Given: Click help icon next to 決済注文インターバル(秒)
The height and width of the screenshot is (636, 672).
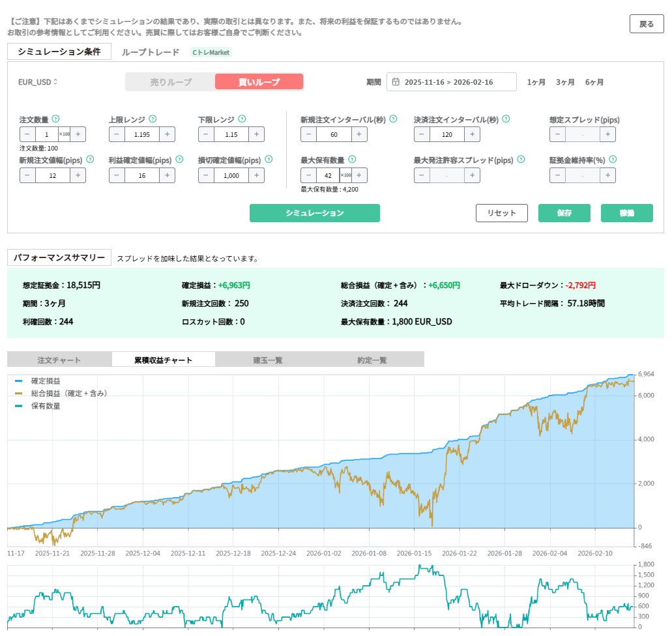Looking at the screenshot, I should click(506, 119).
